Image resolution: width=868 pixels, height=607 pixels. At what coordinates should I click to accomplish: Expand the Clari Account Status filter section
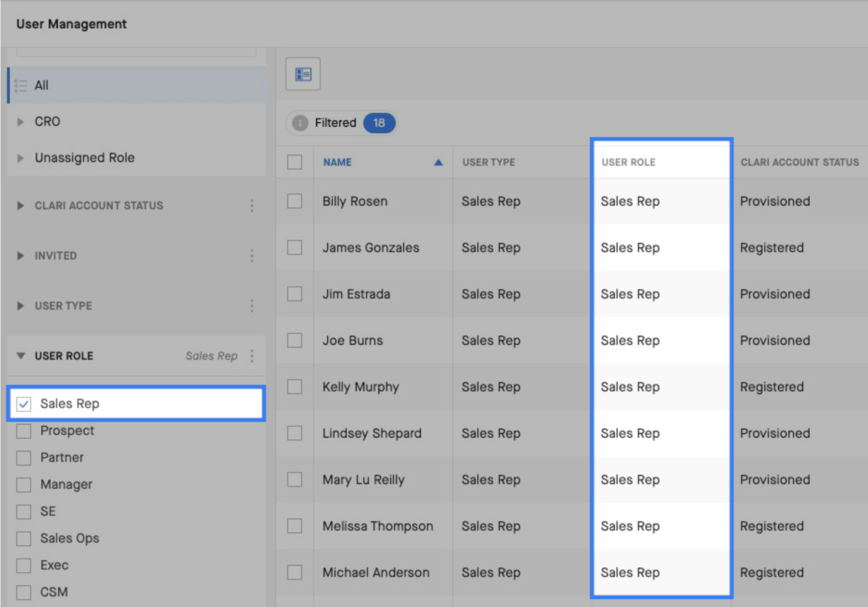20,206
